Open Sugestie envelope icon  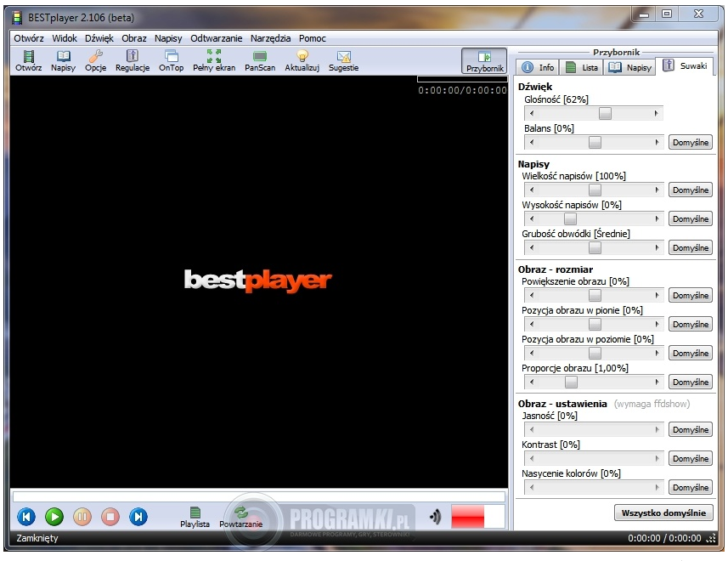(x=343, y=61)
